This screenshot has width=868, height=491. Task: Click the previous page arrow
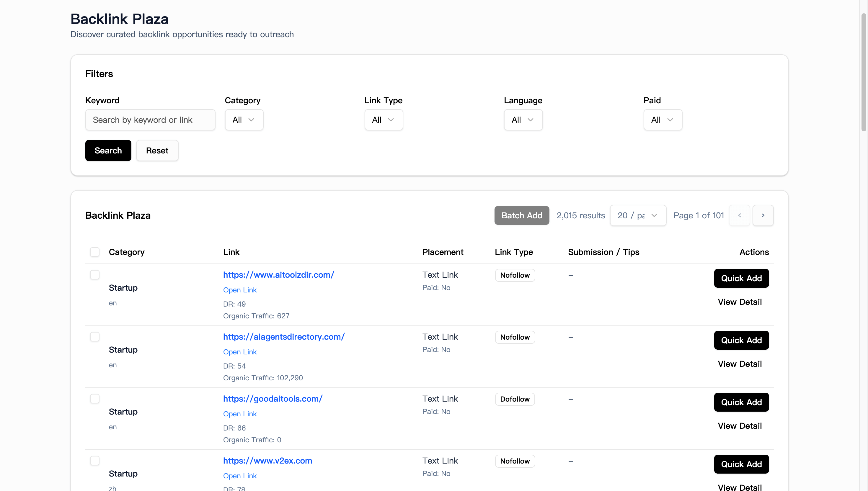click(x=740, y=215)
